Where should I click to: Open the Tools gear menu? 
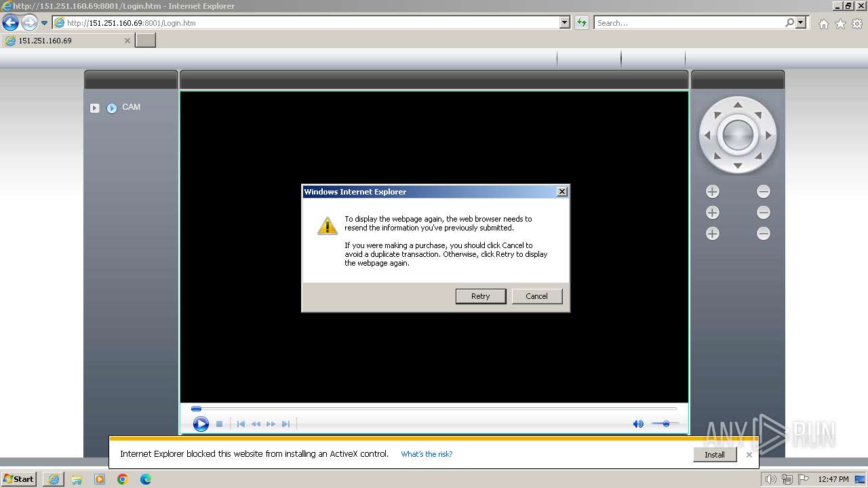click(x=857, y=24)
